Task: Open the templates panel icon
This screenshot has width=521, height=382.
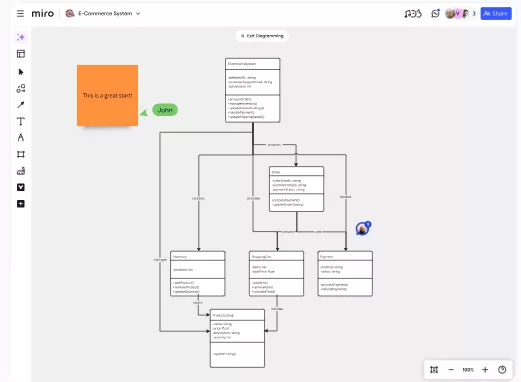Action: click(21, 54)
